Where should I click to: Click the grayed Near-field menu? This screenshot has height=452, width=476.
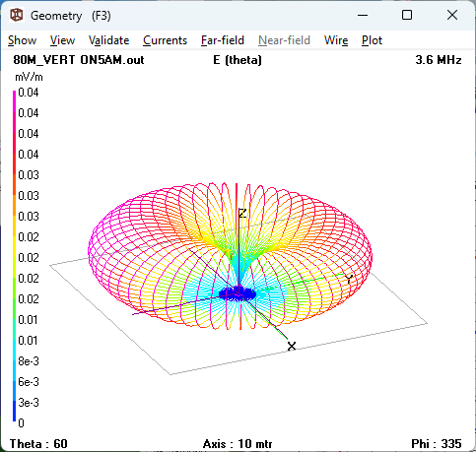pos(284,40)
